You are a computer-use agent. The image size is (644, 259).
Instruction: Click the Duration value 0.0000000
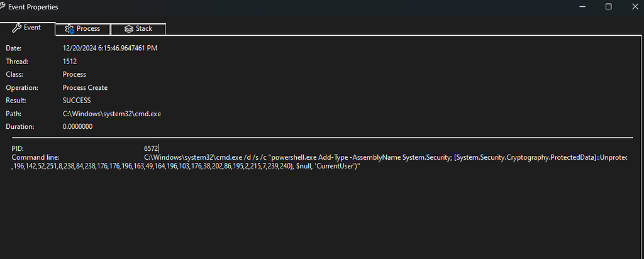[x=77, y=127]
